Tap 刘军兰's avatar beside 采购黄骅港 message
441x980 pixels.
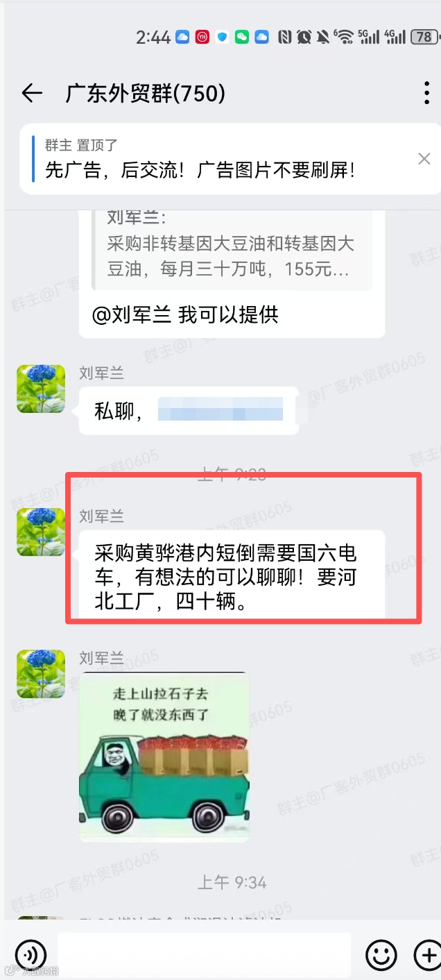point(41,532)
